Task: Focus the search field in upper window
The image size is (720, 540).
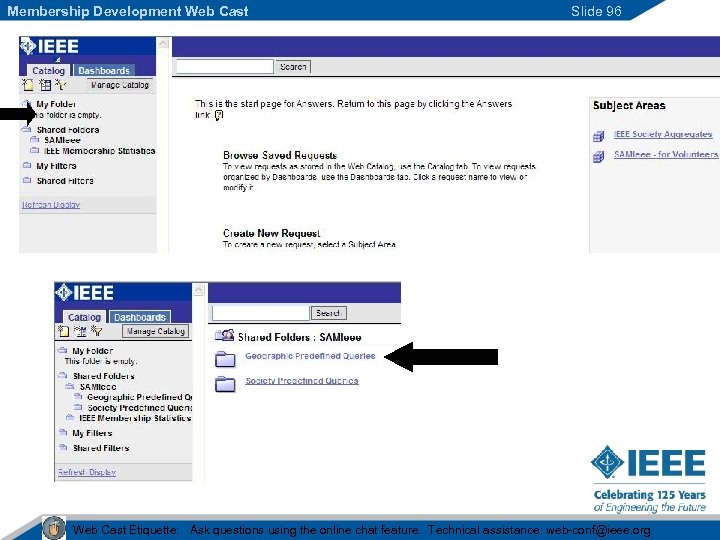Action: tap(225, 67)
